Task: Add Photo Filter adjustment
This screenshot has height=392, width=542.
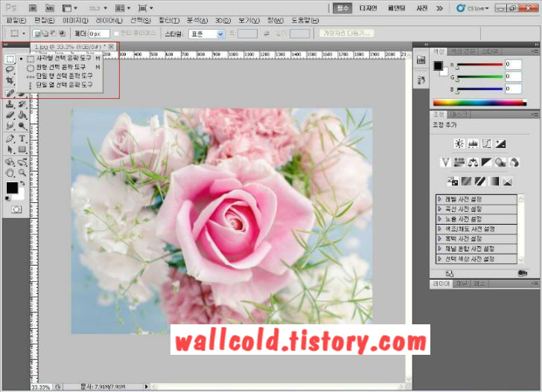Action: click(500, 162)
